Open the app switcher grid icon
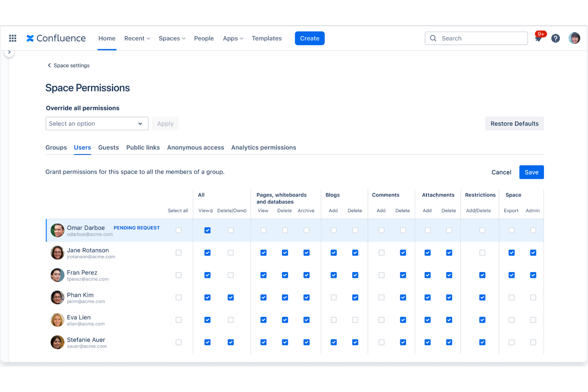Viewport: 588px width, 392px height. [x=12, y=38]
